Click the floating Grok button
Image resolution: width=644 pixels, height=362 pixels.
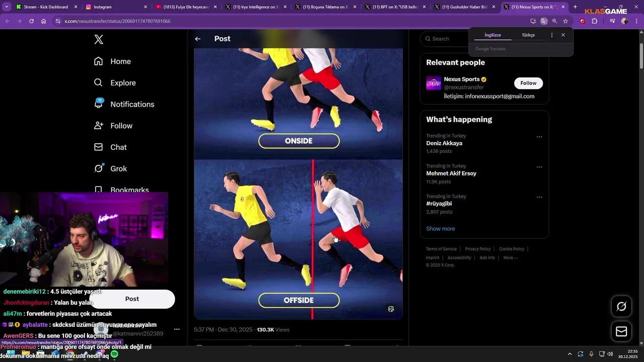tap(621, 306)
